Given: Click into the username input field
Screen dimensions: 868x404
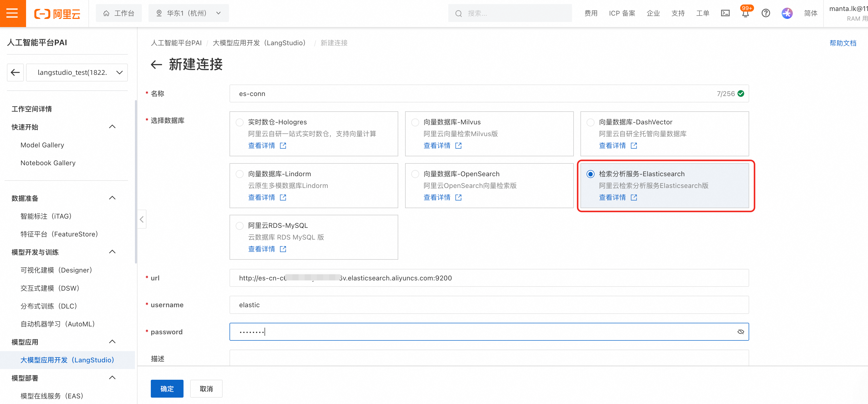Looking at the screenshot, I should tap(489, 305).
